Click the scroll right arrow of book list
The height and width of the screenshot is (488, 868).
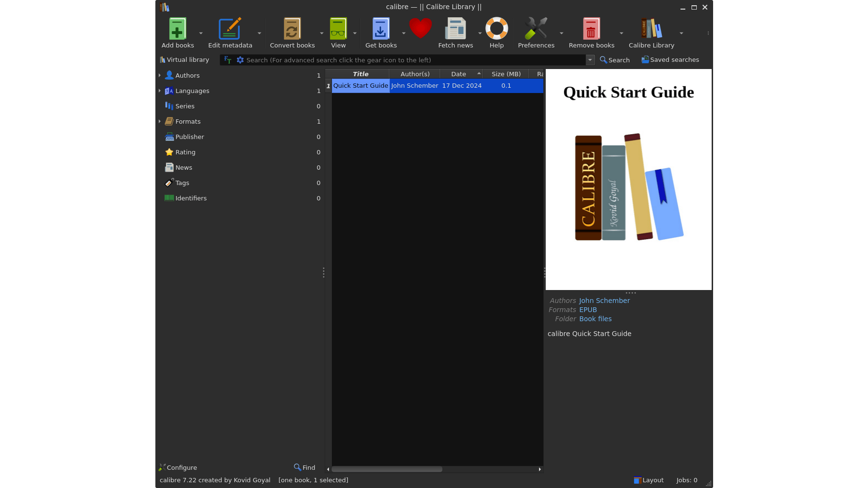[x=540, y=469]
